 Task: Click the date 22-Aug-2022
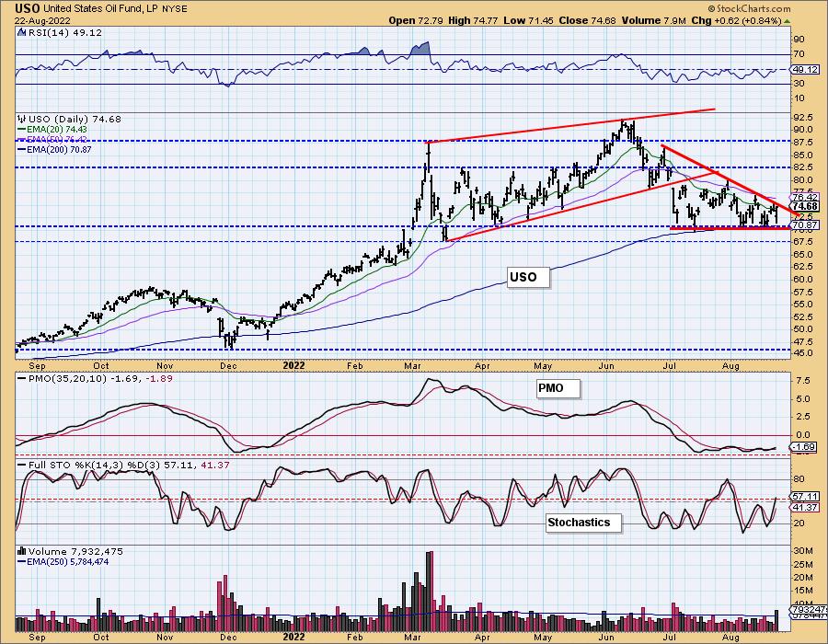pos(41,20)
